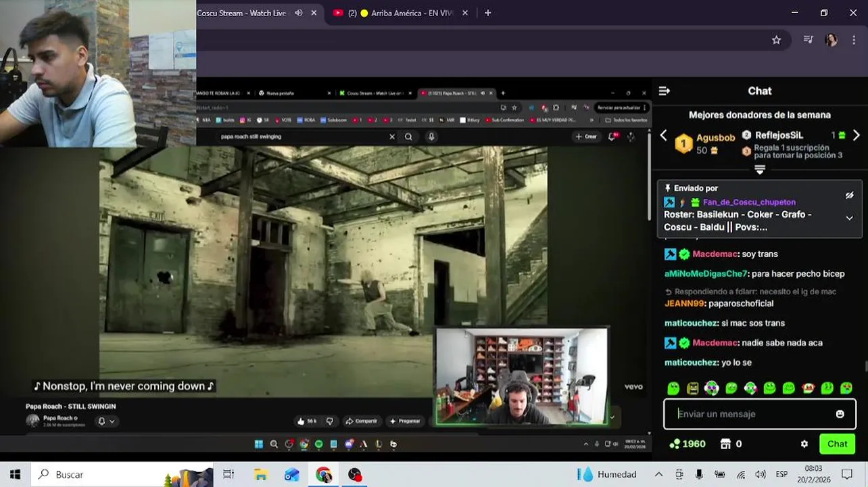Clear the YouTube search 'papa roach still swinging'
The image size is (868, 487).
click(391, 137)
